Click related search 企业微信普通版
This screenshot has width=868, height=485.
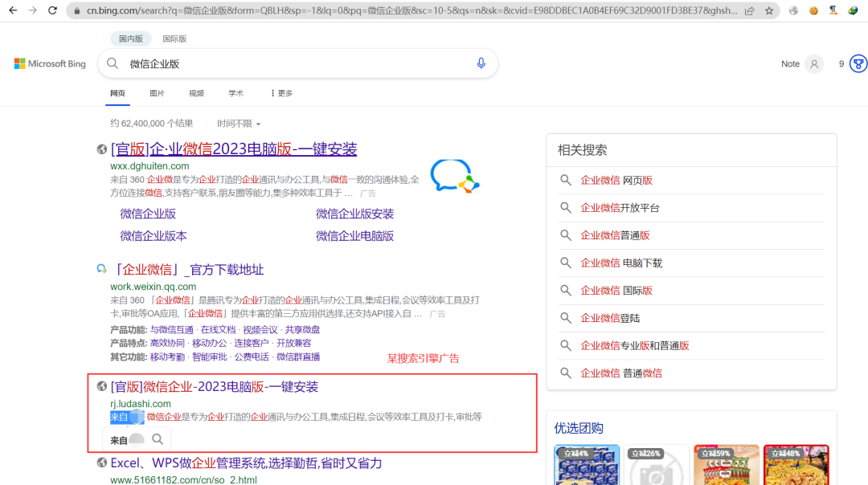click(615, 235)
